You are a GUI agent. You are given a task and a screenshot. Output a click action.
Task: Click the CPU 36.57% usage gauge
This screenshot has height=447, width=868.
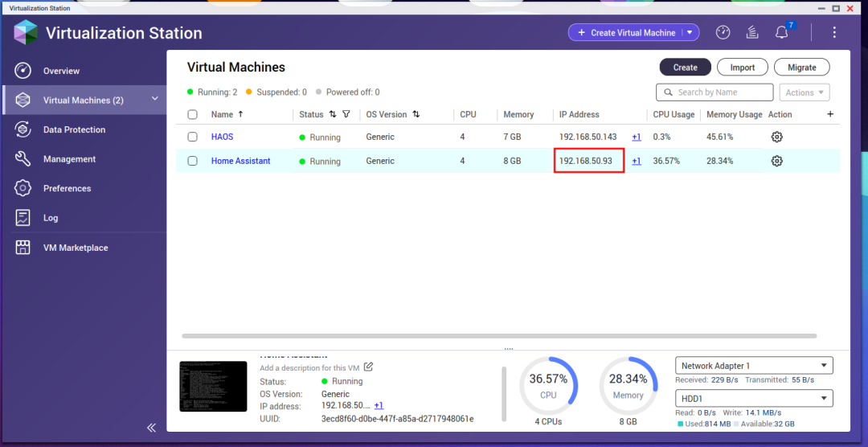tap(548, 386)
